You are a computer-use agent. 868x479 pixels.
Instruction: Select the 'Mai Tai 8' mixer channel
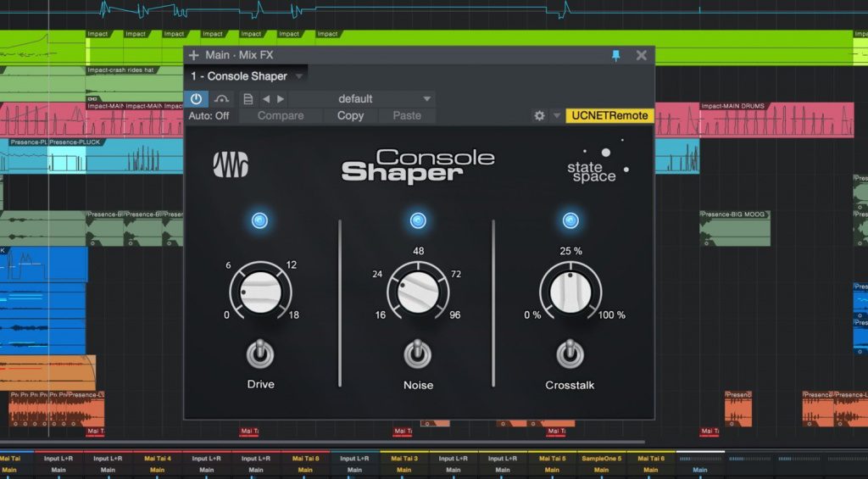pos(305,459)
